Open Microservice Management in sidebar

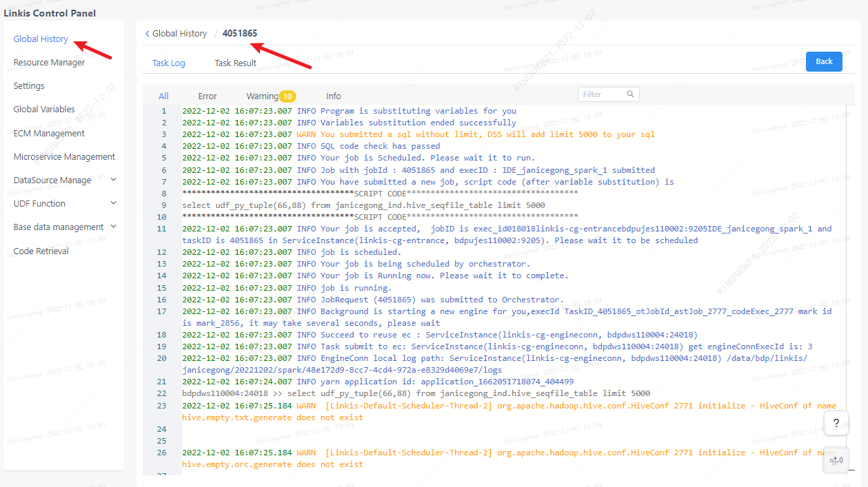click(x=64, y=157)
